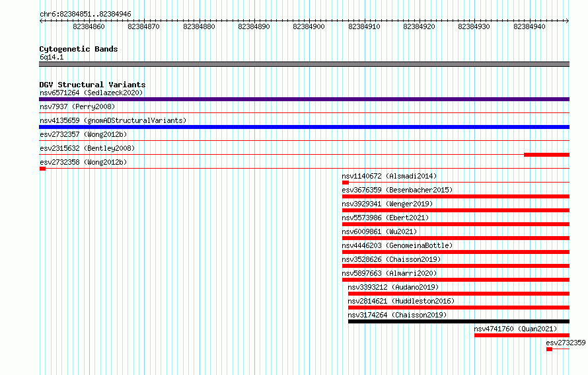Click the 6q14.1 band label
588x375 pixels.
(x=52, y=57)
